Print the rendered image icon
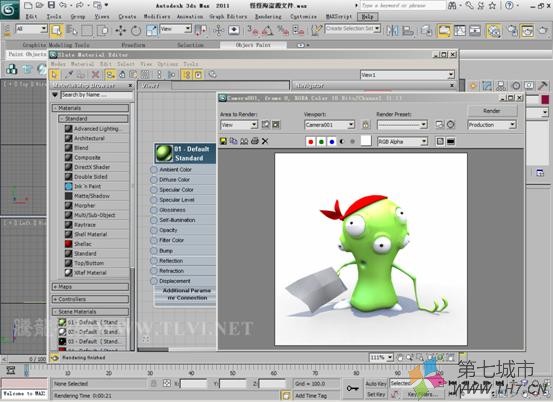This screenshot has width=553, height=402. 255,141
